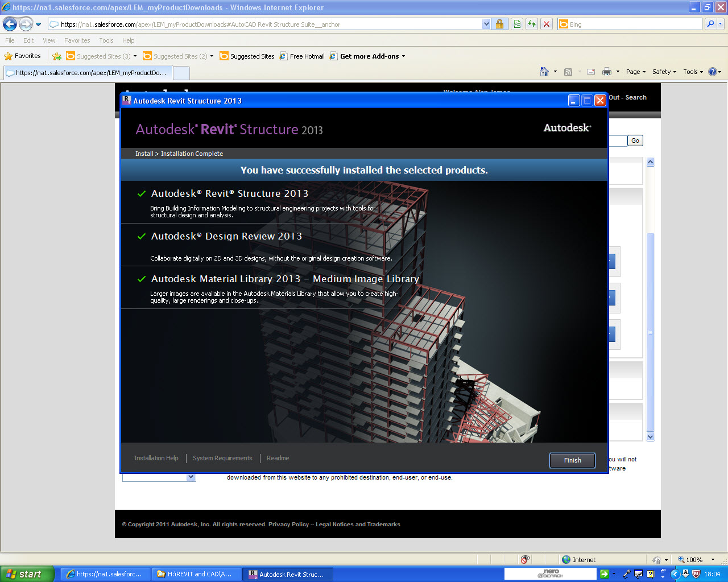Select the salesforce.com browser tab
Screen dimensions: 728x582
(x=87, y=73)
